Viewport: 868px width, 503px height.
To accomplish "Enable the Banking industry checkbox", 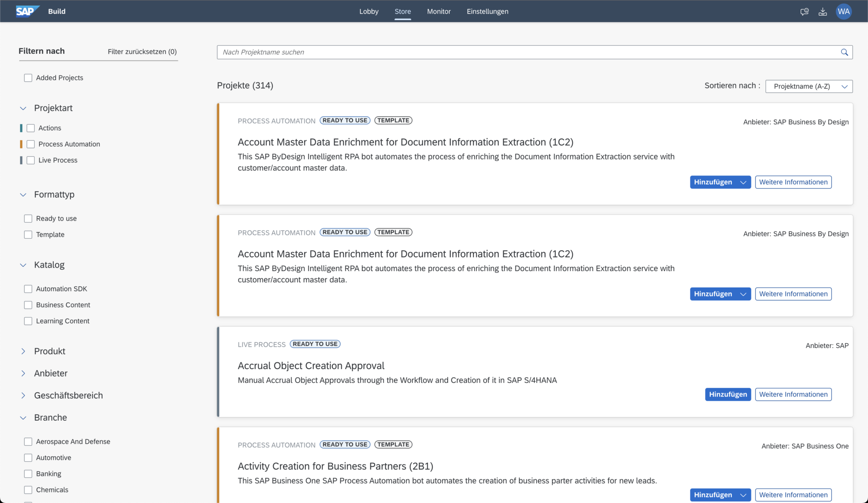I will tap(28, 473).
